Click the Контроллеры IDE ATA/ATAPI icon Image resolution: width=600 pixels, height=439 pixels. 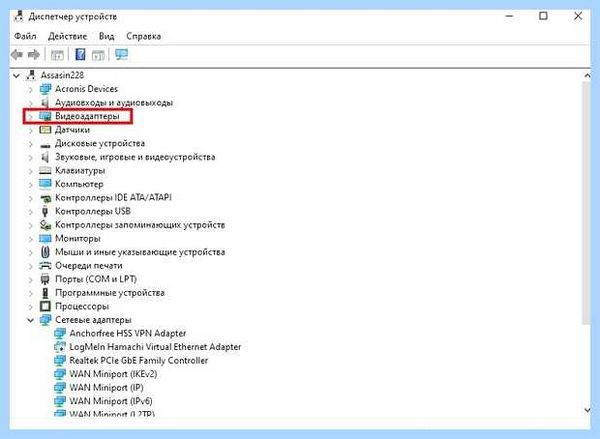coord(45,198)
